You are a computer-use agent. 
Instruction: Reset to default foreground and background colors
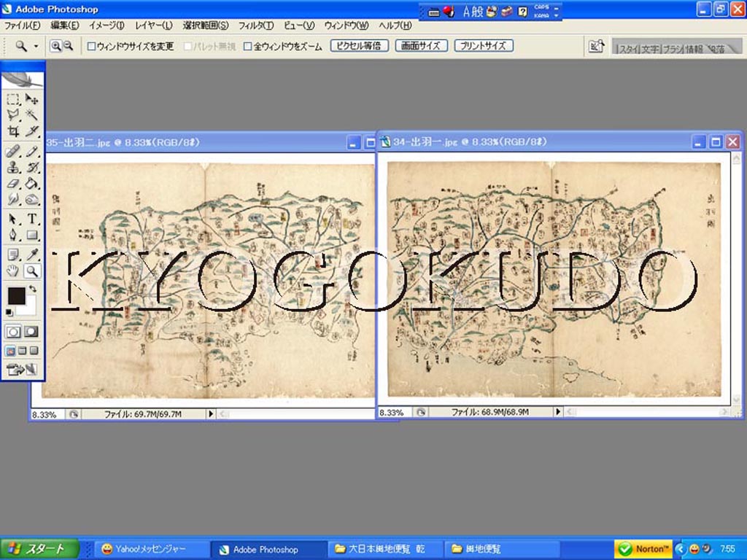coord(9,312)
